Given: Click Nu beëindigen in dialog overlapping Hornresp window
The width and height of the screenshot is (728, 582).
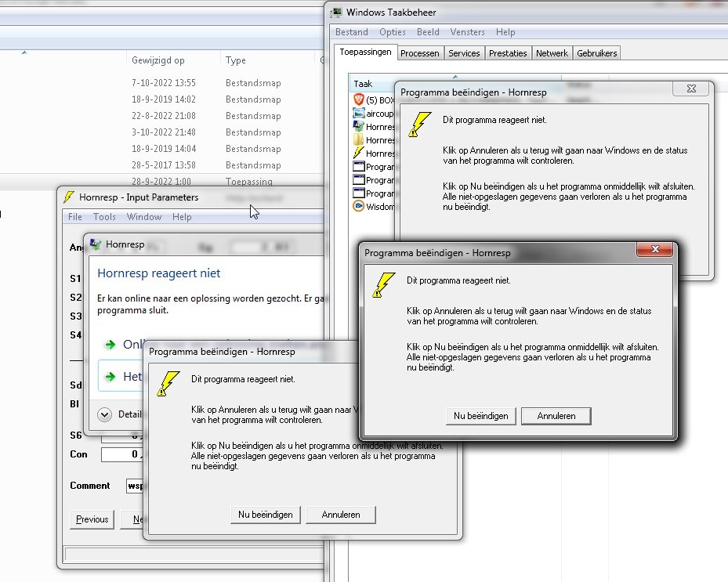Looking at the screenshot, I should (265, 515).
